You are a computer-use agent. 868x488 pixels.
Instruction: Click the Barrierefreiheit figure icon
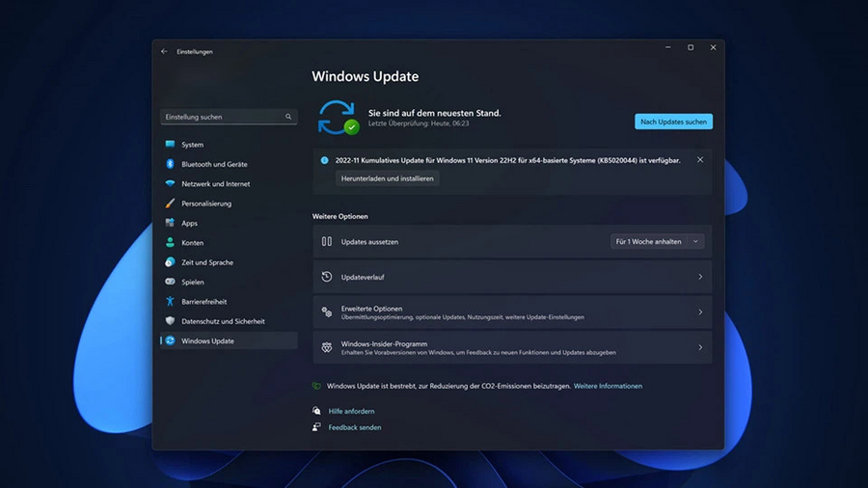(x=170, y=302)
